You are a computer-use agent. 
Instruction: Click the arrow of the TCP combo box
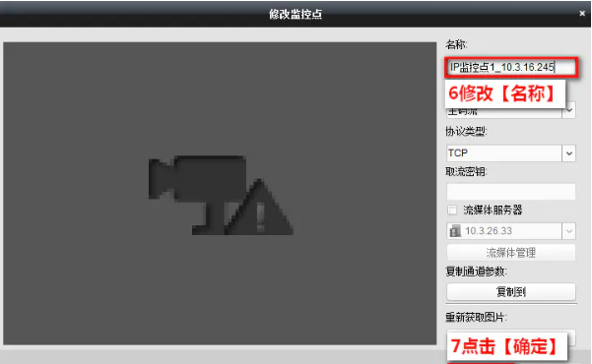point(569,153)
